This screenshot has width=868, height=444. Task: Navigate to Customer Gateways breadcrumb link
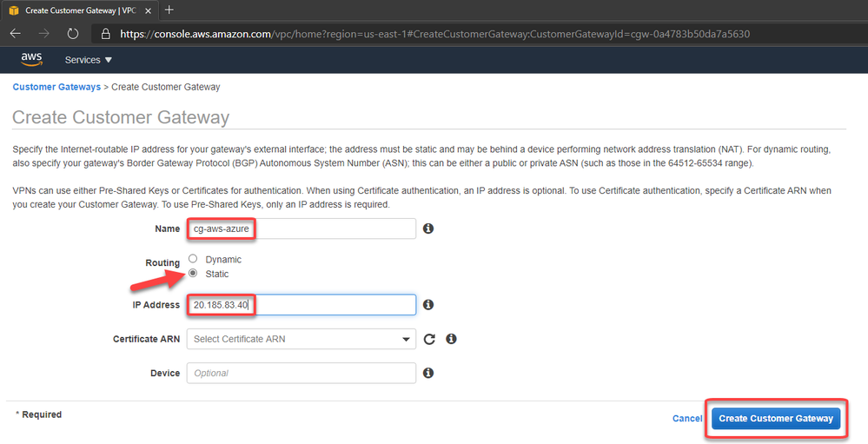56,87
